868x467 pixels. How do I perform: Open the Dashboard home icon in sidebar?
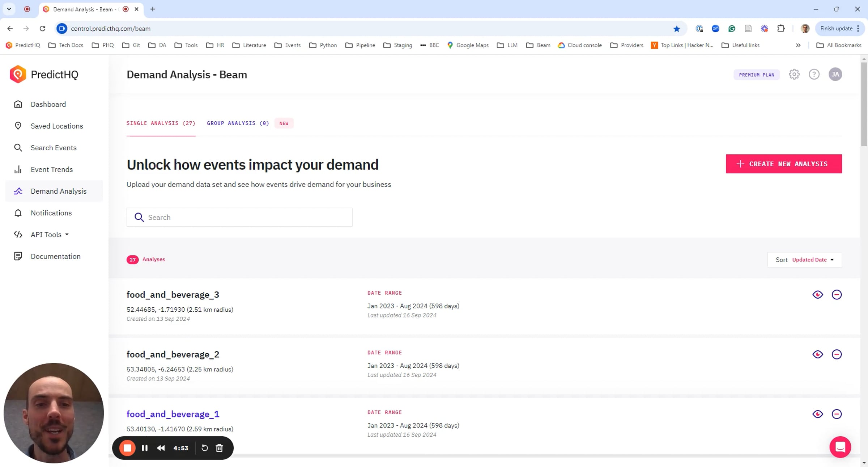18,104
